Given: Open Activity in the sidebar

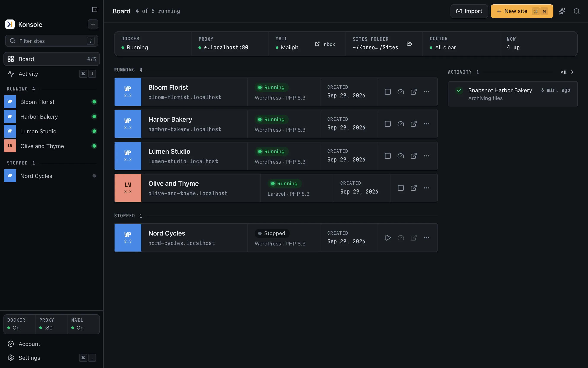Looking at the screenshot, I should click(51, 74).
